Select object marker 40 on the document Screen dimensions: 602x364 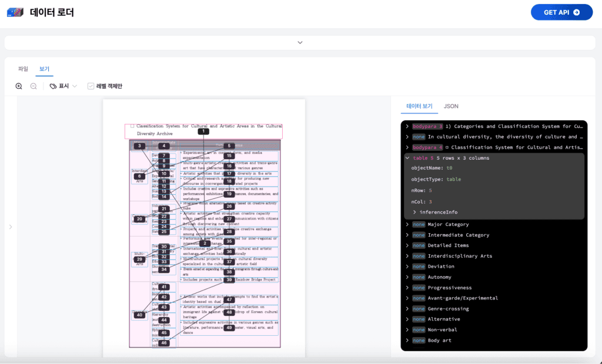click(139, 315)
